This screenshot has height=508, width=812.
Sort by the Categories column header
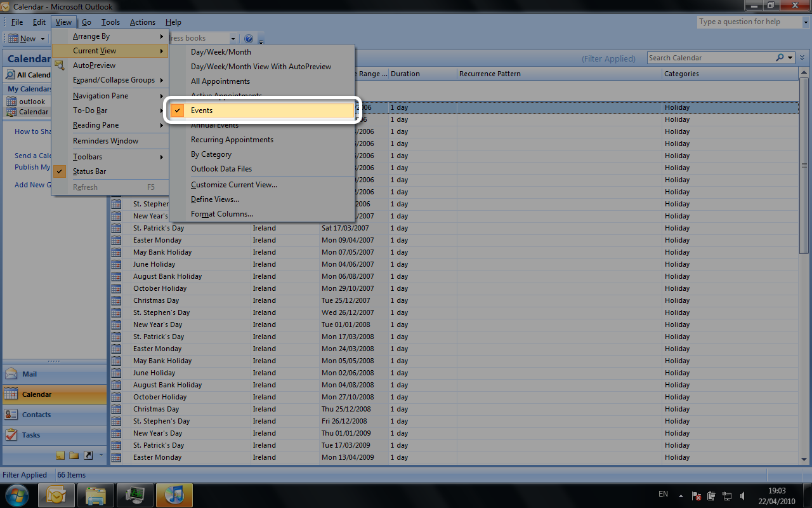click(x=730, y=74)
